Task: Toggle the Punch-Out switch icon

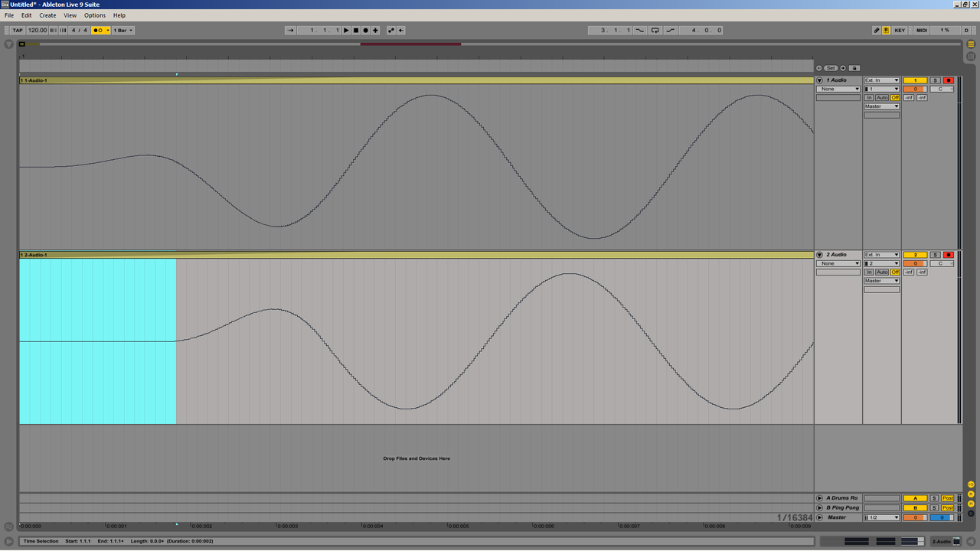Action: (x=671, y=31)
